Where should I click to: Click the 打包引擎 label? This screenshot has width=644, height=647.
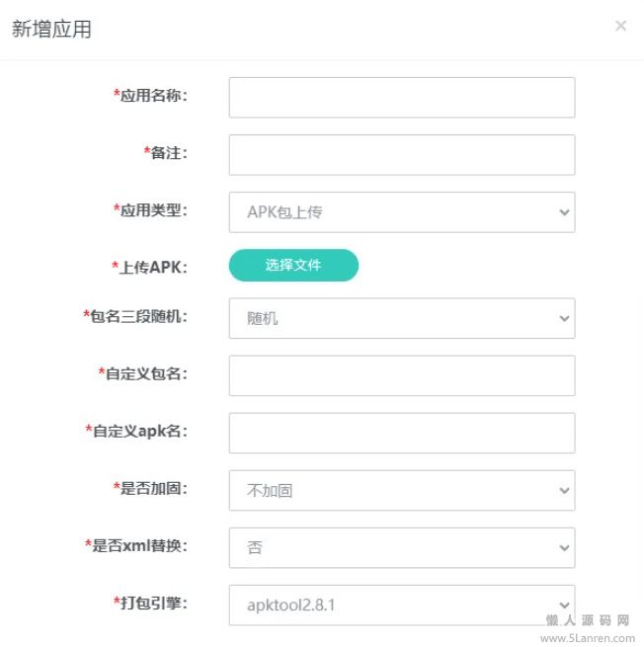pos(152,602)
